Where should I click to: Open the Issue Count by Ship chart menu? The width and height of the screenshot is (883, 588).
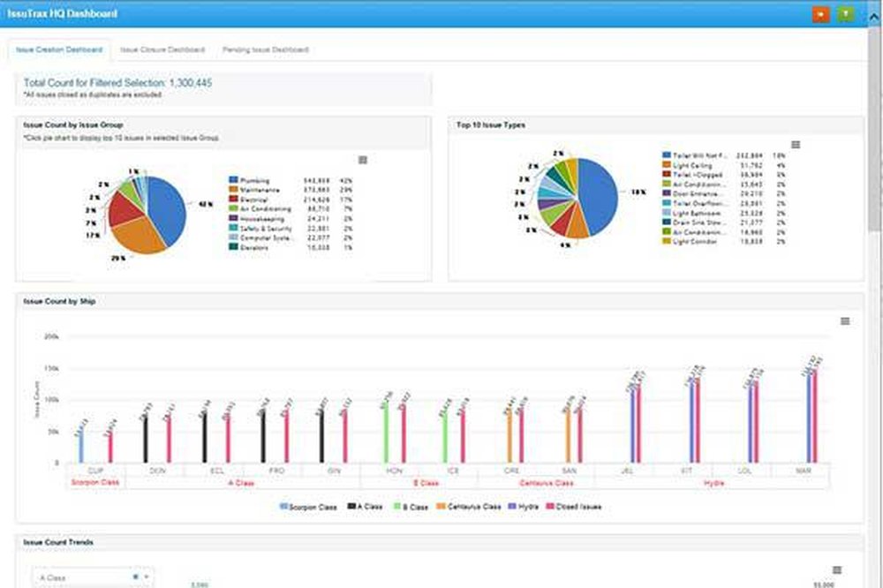click(x=845, y=321)
